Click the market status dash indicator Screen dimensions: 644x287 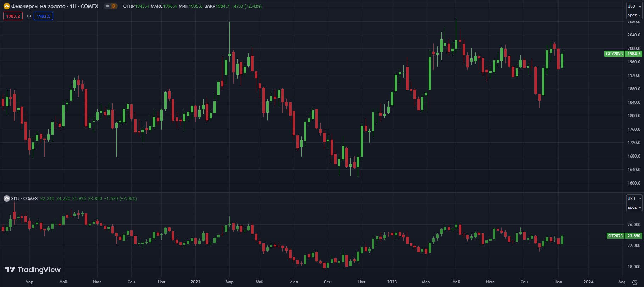107,6
